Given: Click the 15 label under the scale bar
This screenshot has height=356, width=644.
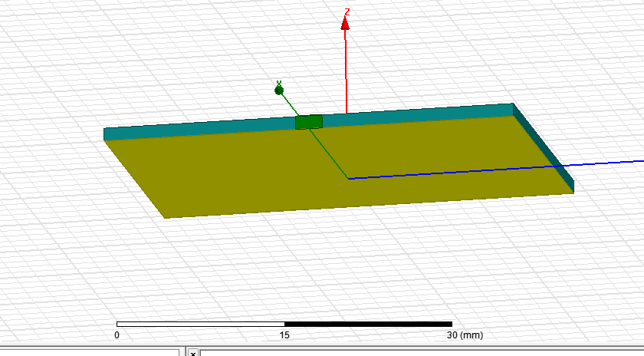Looking at the screenshot, I should [x=284, y=335].
